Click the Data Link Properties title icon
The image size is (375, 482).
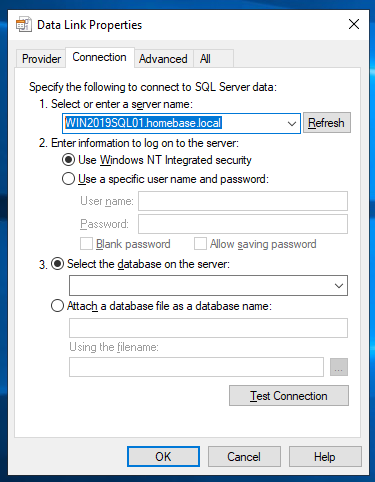(24, 24)
